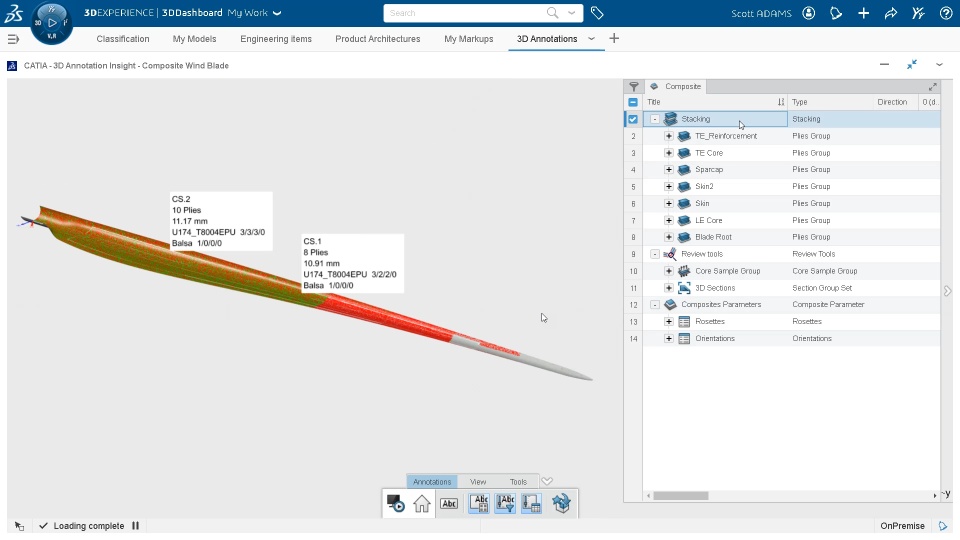Switch to the Engineering items tab
Viewport: 960px width, 540px height.
276,39
